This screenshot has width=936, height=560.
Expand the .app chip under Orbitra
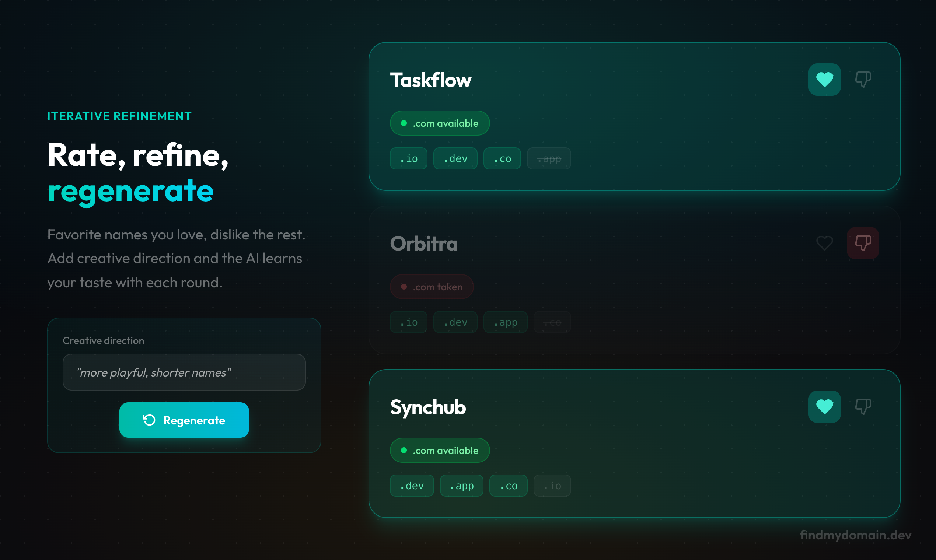coord(505,322)
